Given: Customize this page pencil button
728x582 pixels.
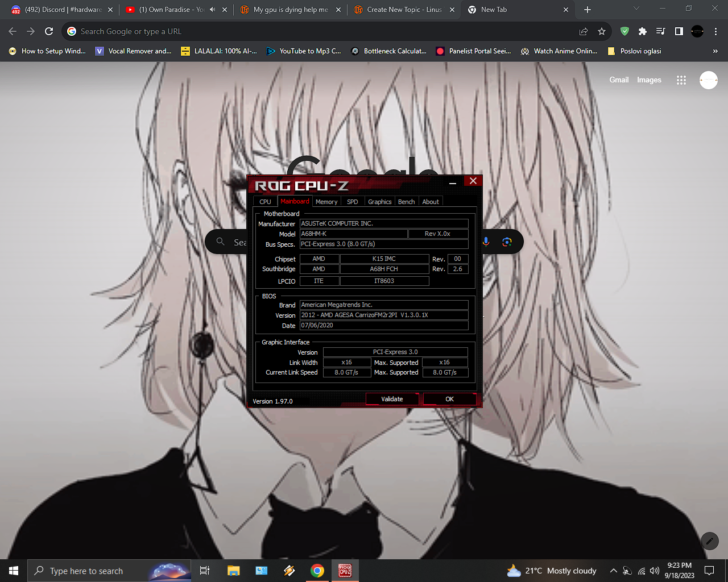Looking at the screenshot, I should pyautogui.click(x=709, y=541).
